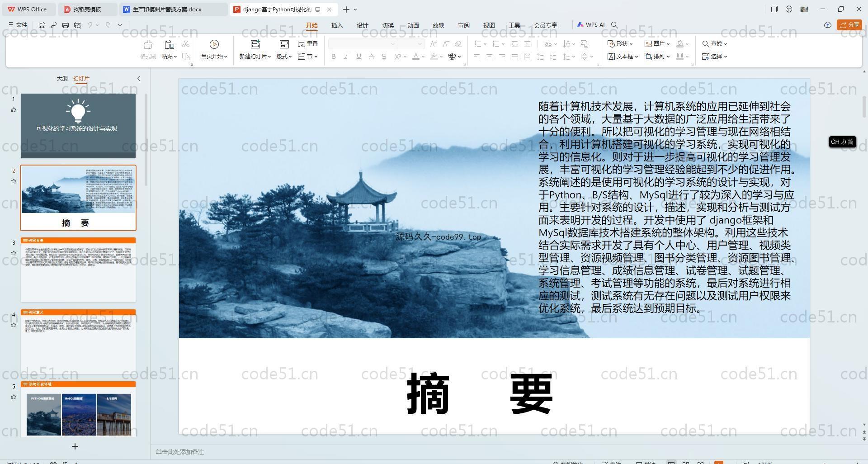Image resolution: width=868 pixels, height=464 pixels.
Task: Open print preview from quick access bar
Action: 77,25
